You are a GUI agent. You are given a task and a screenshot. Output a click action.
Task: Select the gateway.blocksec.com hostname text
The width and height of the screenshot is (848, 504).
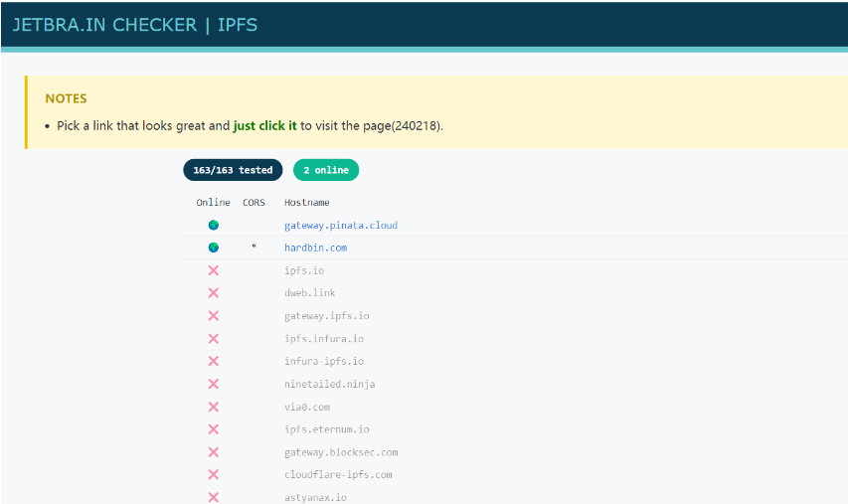coord(341,452)
